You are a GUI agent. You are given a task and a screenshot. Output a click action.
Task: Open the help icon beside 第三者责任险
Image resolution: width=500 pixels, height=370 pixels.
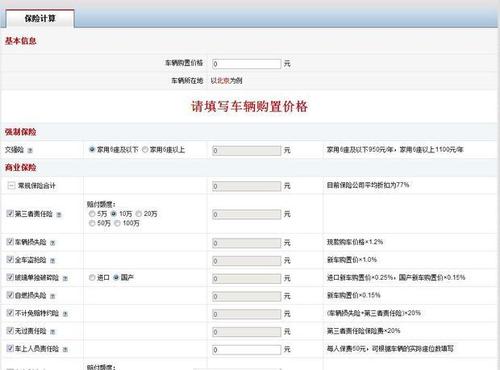tap(59, 215)
